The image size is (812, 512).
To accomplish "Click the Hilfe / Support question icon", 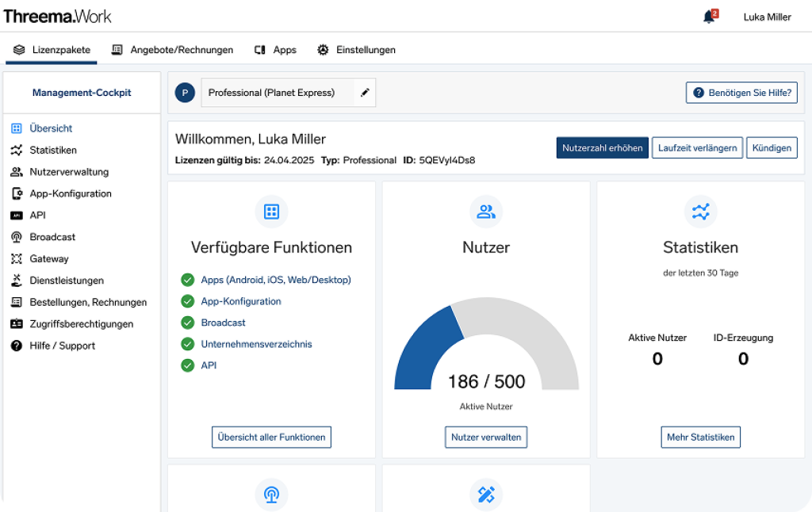I will (17, 346).
